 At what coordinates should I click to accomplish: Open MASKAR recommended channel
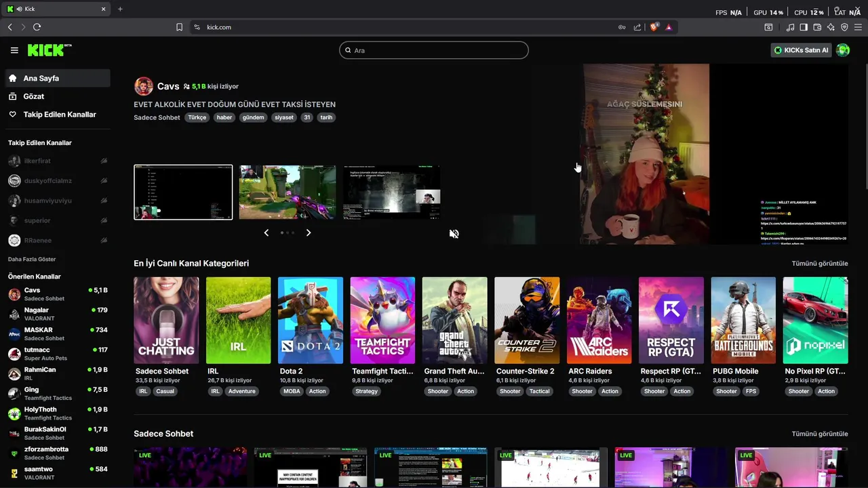click(x=57, y=334)
